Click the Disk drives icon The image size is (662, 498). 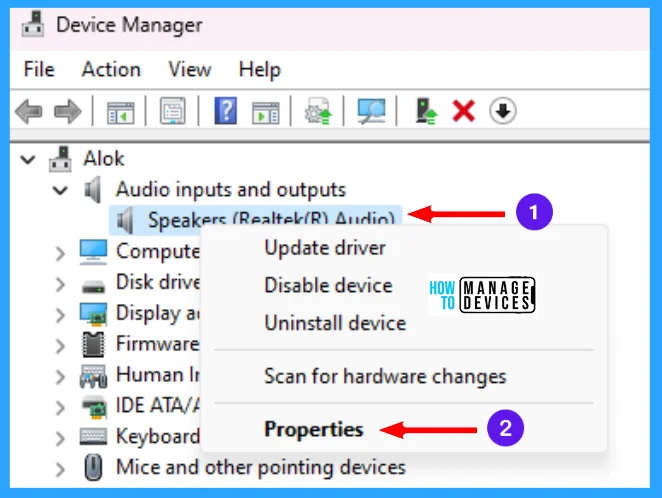(x=93, y=287)
